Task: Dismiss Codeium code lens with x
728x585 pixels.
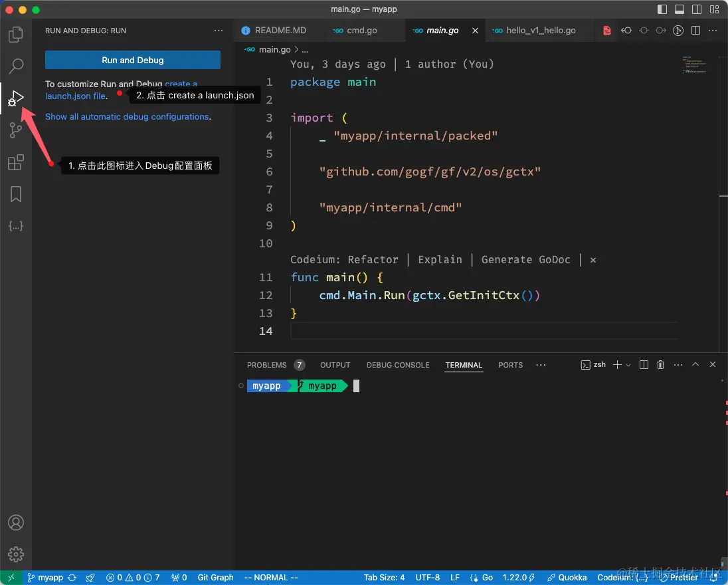Action: (x=593, y=260)
